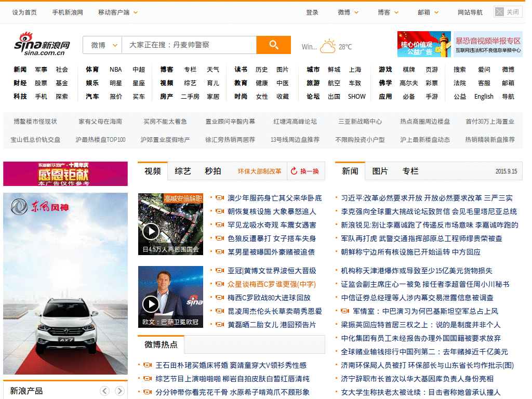Viewport: 532px width, 399px height.
Task: Open 首付30万上海置业 link
Action: click(x=490, y=122)
